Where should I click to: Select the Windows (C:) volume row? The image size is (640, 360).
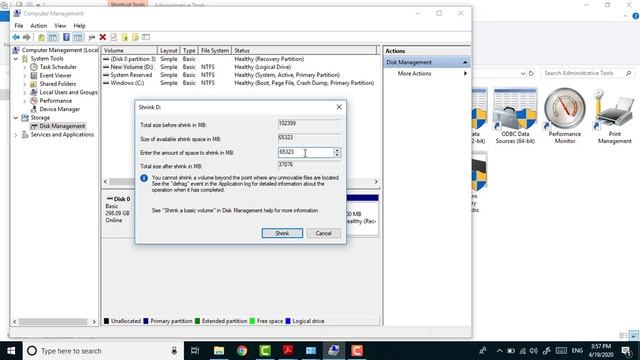239,83
